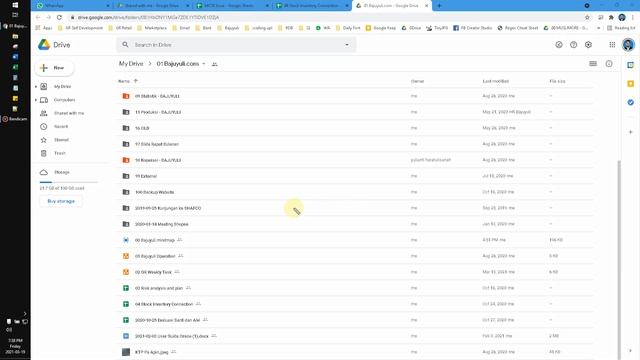Open Shared with me in sidebar

(x=69, y=113)
